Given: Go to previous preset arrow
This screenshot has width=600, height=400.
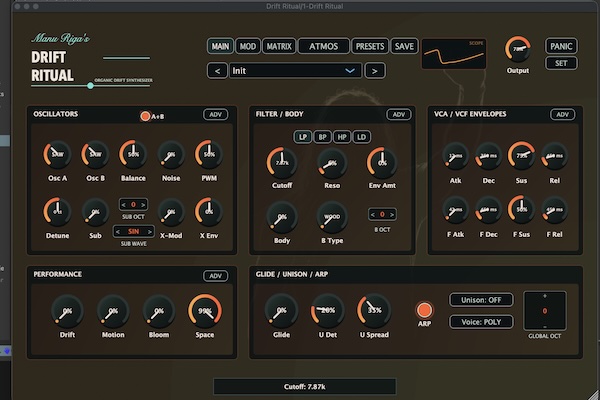Looking at the screenshot, I should coord(217,71).
